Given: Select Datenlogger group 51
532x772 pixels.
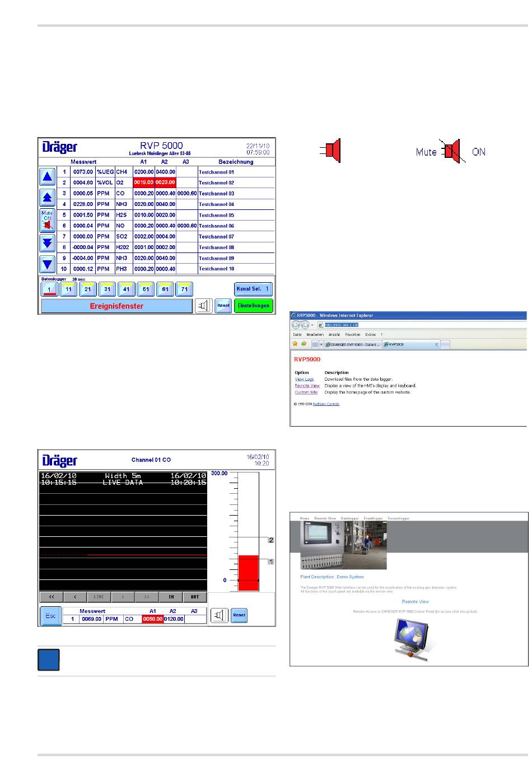Looking at the screenshot, I should (x=146, y=289).
